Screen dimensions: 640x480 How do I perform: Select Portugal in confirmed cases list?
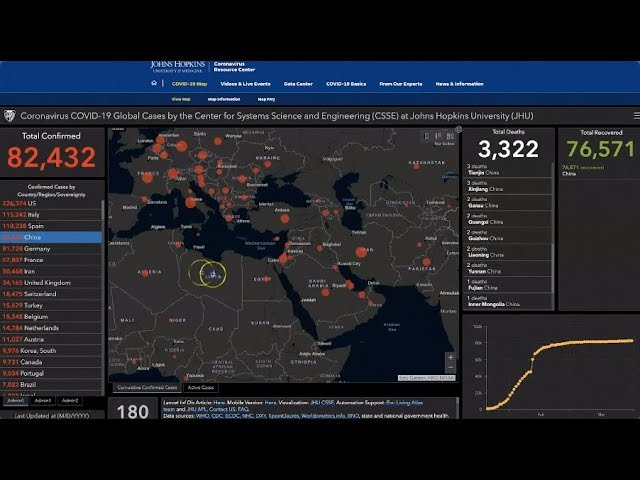(51, 373)
